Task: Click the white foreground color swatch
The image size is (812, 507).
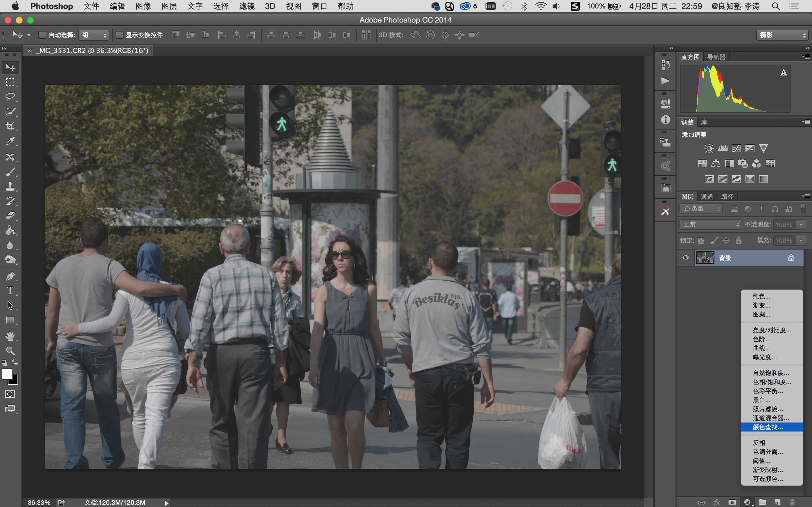Action: pos(7,373)
